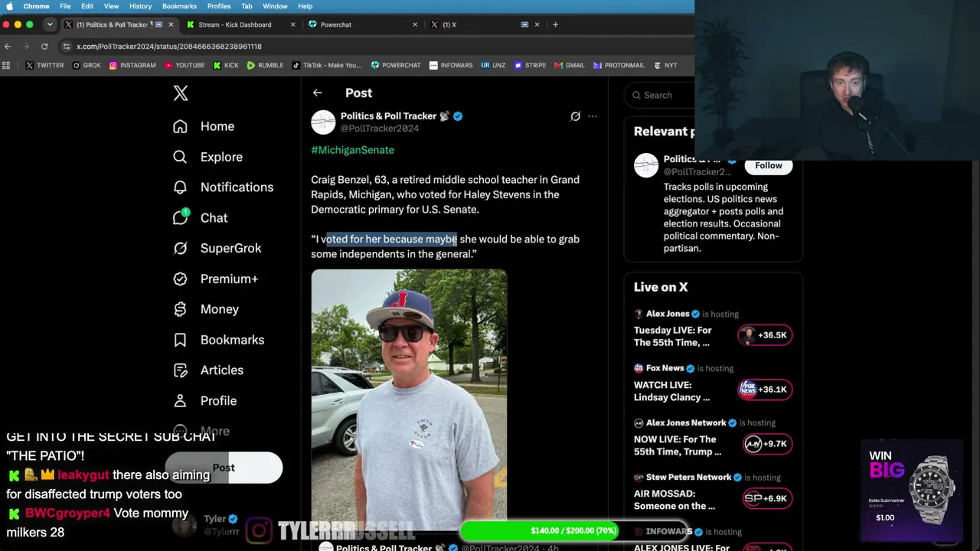
Task: Reload the page with the refresh button
Action: 44,46
